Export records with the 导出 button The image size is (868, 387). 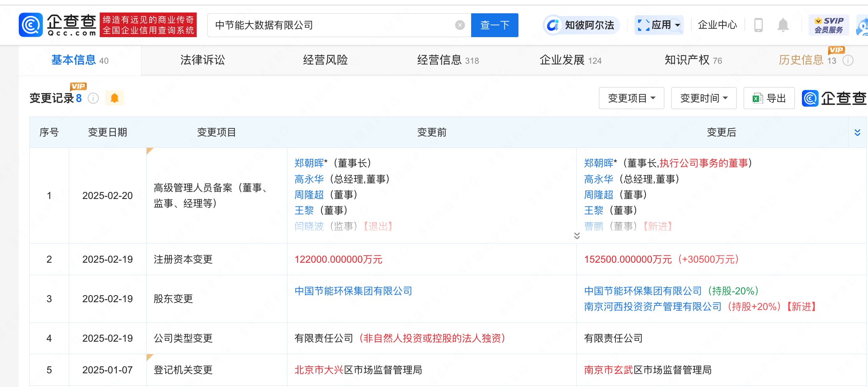pyautogui.click(x=769, y=98)
